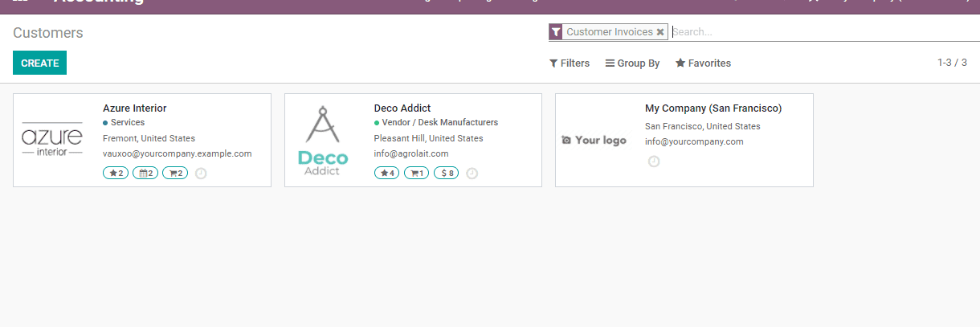Open the Favorites dropdown
Viewport: 980px width, 327px height.
tap(703, 63)
